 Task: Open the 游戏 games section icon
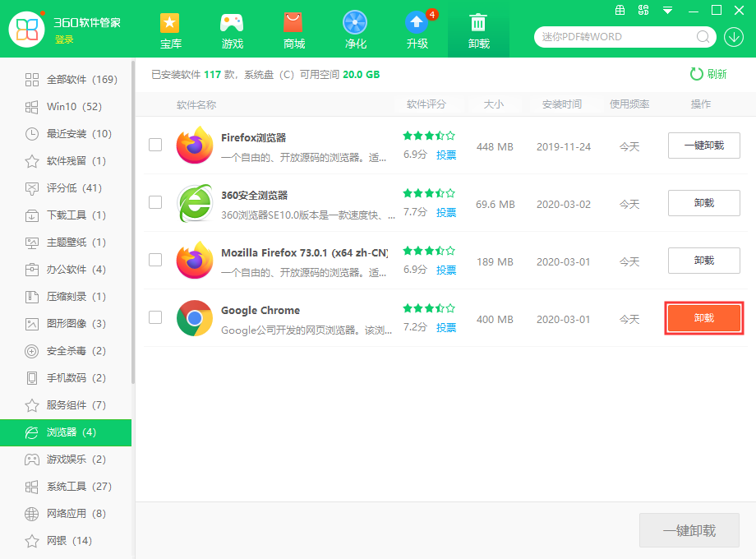232,23
